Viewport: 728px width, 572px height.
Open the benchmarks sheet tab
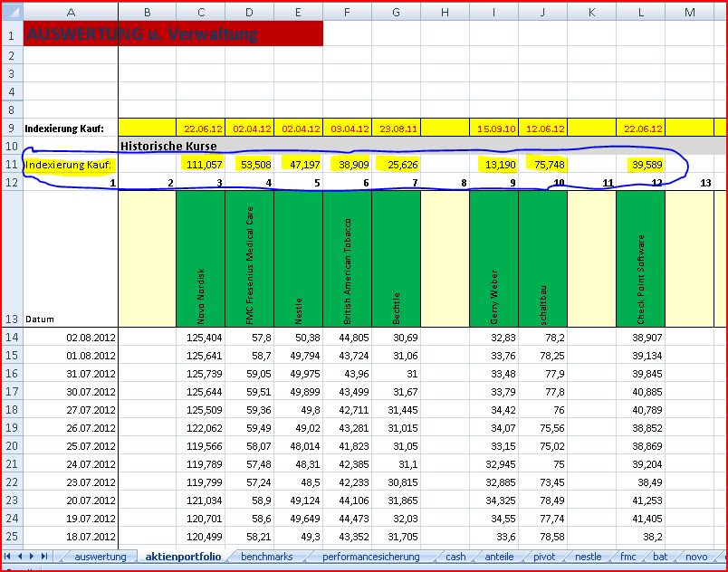pyautogui.click(x=266, y=557)
